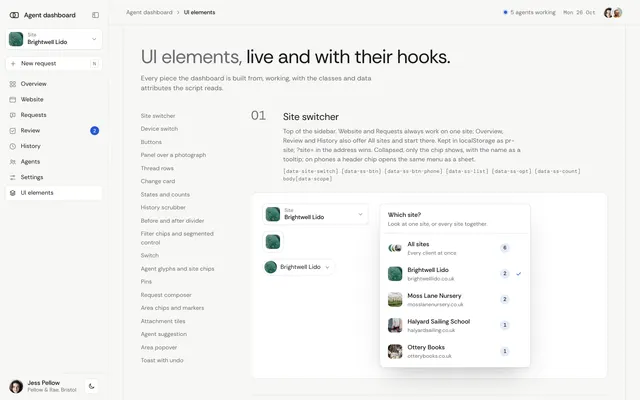Jump to Area chips and markers section

point(172,308)
